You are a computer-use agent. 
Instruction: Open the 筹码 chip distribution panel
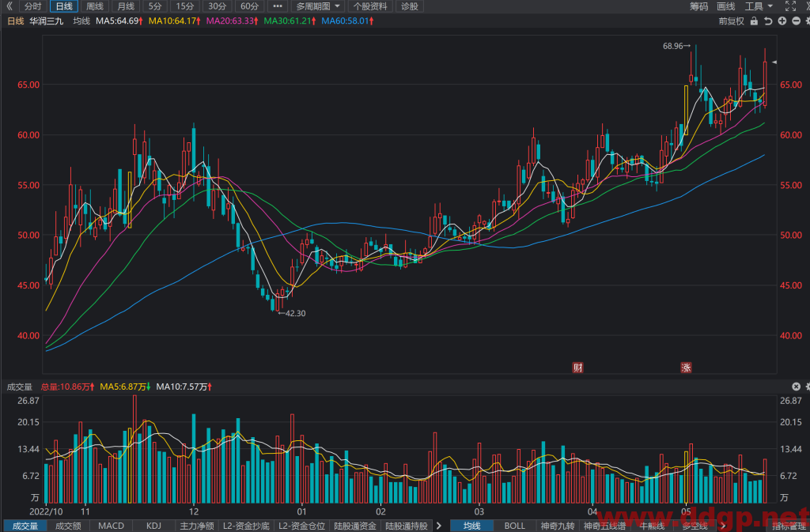[699, 6]
